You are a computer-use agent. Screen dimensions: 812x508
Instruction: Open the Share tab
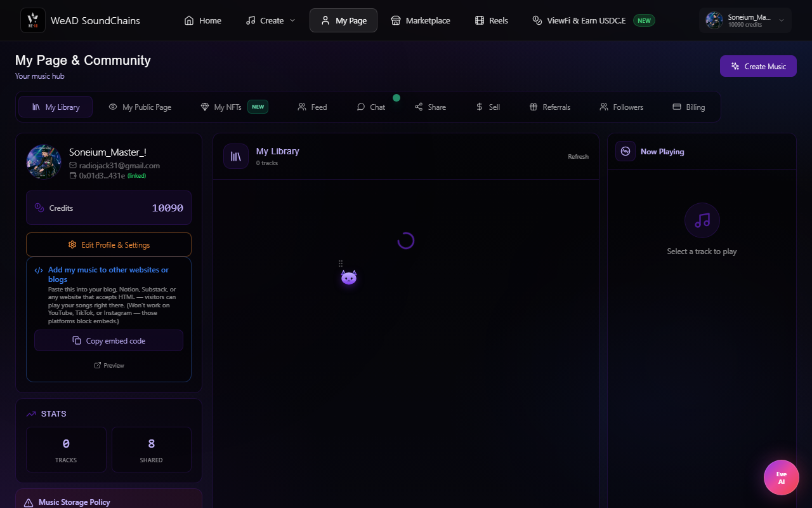[x=430, y=107]
